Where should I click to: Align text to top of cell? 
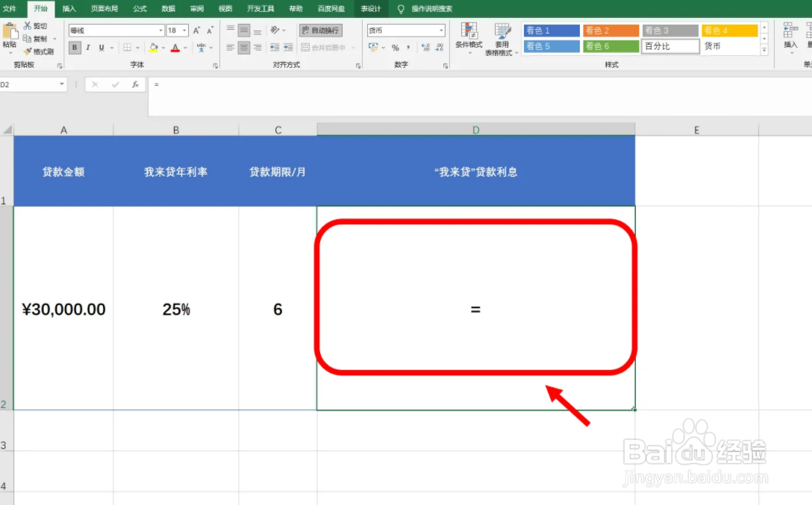click(x=231, y=31)
